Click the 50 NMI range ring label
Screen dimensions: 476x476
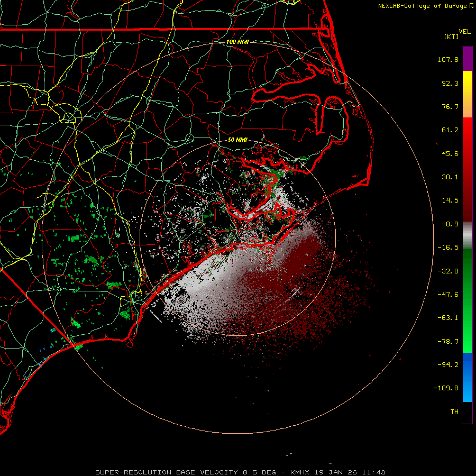point(237,140)
